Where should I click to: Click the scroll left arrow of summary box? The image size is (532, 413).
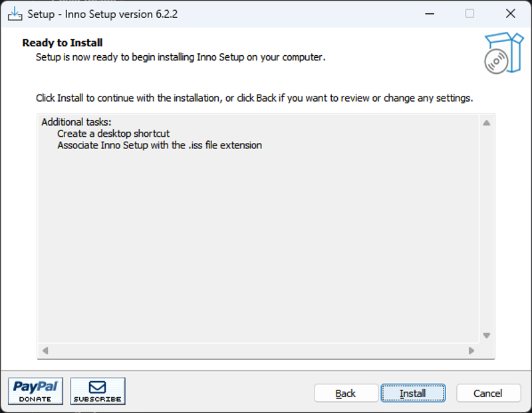click(45, 350)
